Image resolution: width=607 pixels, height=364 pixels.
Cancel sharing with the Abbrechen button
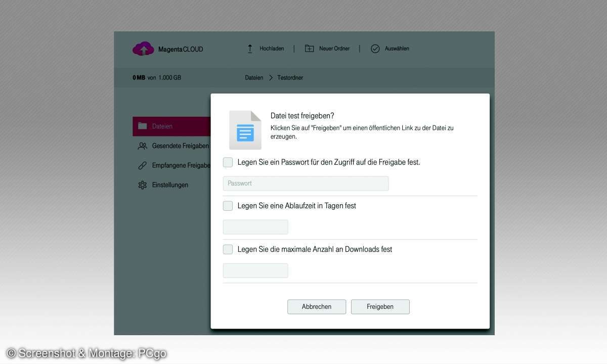point(317,307)
